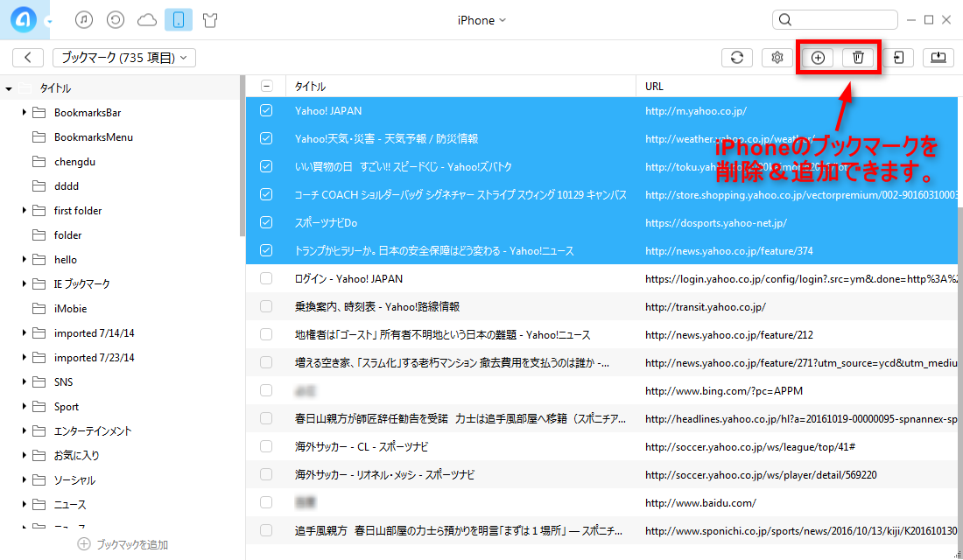The height and width of the screenshot is (560, 963).
Task: Select the device phone icon
Action: tap(179, 19)
